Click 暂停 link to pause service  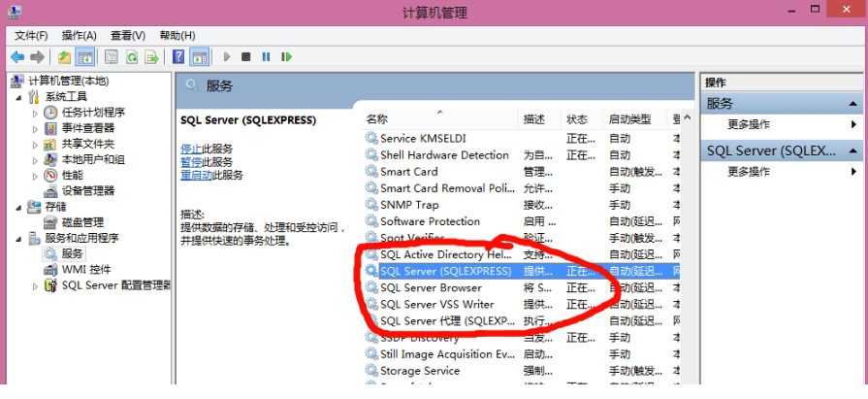(x=191, y=162)
